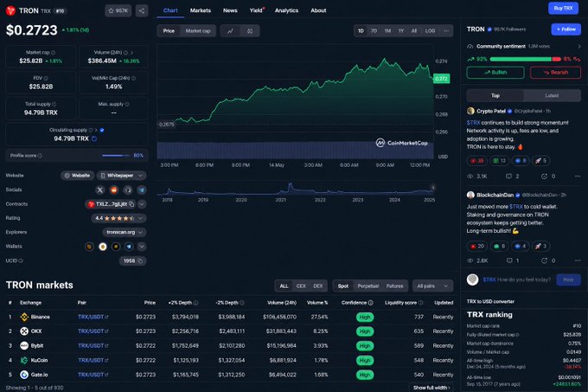Expand the wallets list chevron
This screenshot has width=588, height=392.
(142, 247)
